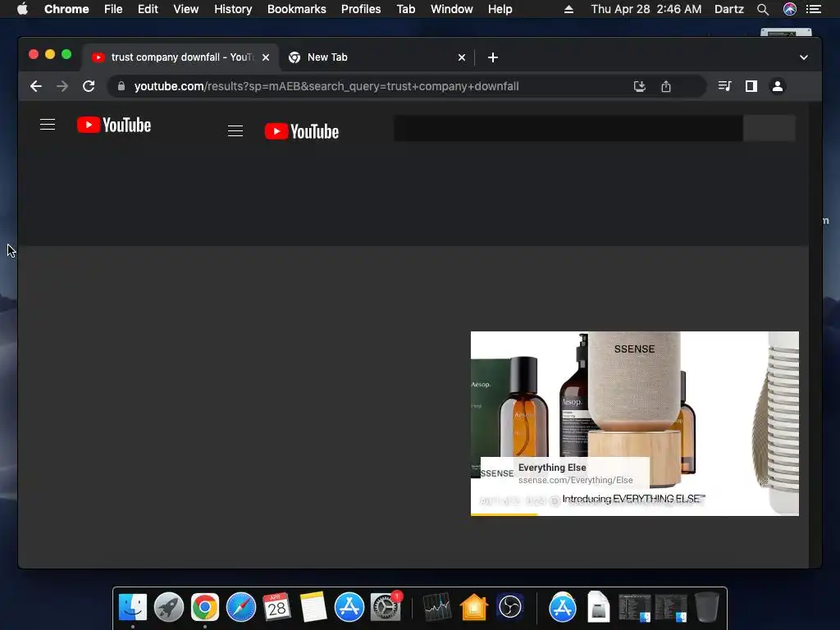
Task: Open the Apple menu
Action: [x=22, y=9]
